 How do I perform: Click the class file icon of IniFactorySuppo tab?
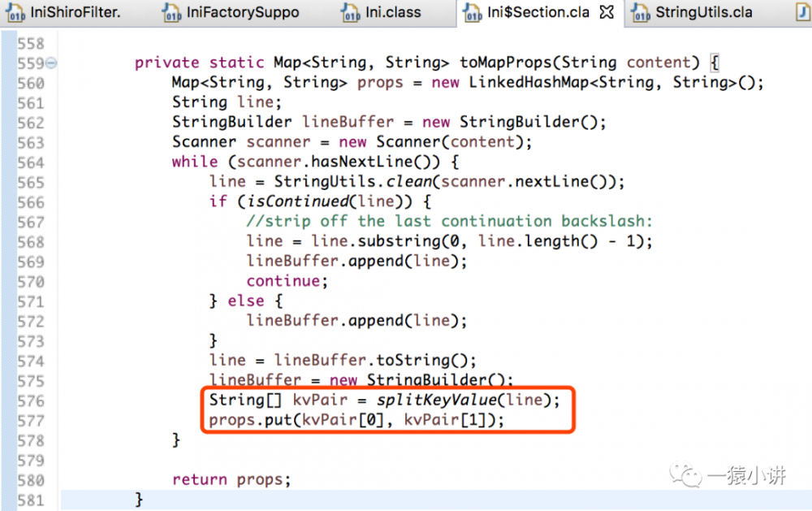(171, 12)
